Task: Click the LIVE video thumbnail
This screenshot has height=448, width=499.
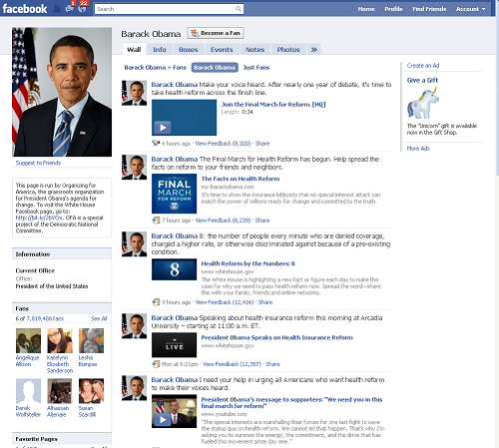Action: coord(174,345)
